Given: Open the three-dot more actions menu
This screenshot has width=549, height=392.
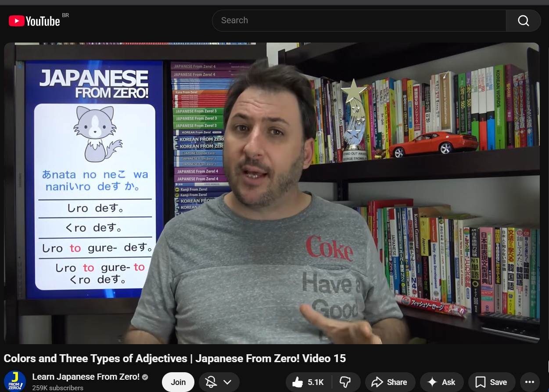Looking at the screenshot, I should point(530,382).
